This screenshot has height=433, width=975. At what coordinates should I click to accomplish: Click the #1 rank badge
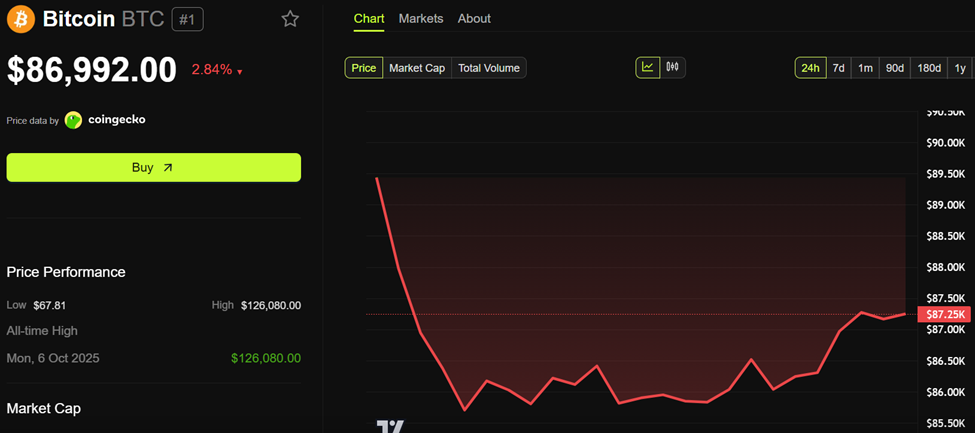click(x=187, y=20)
